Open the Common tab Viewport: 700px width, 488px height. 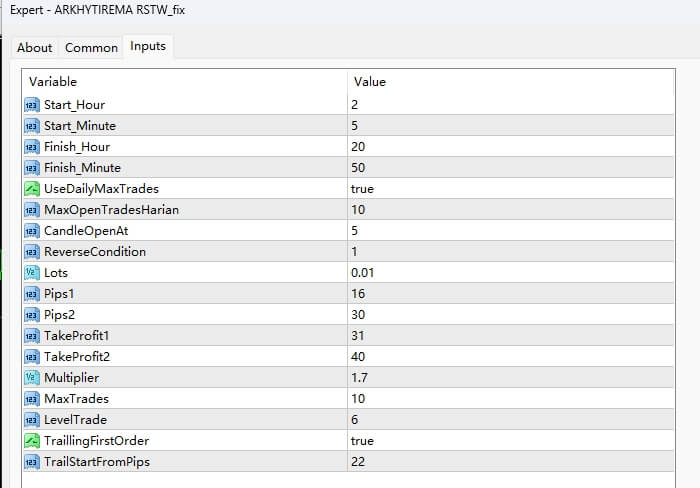tap(91, 47)
